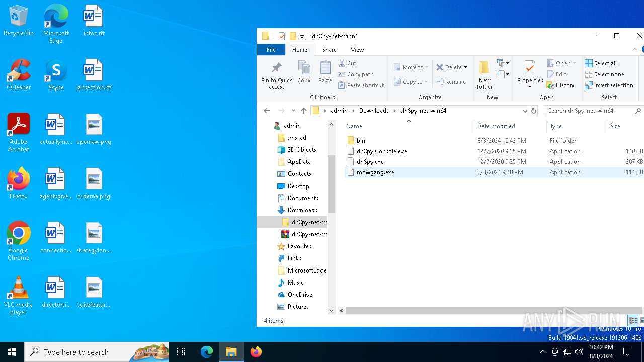
Task: Create a New folder from ribbon
Action: point(485,75)
